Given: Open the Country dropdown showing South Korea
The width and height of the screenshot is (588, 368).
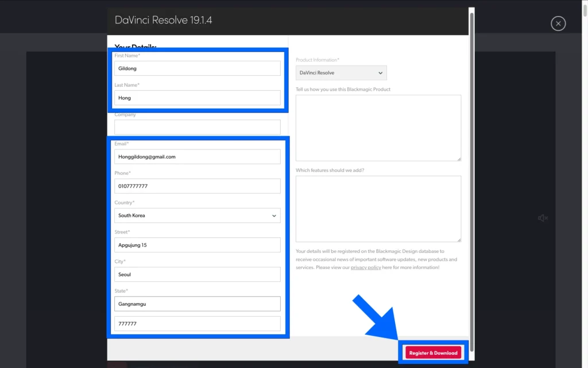Looking at the screenshot, I should pyautogui.click(x=198, y=216).
